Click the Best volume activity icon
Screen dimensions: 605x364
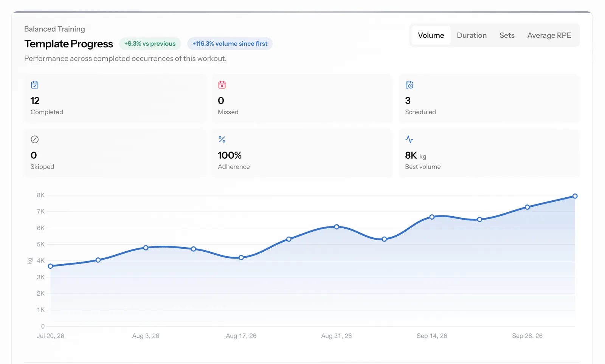(x=409, y=139)
